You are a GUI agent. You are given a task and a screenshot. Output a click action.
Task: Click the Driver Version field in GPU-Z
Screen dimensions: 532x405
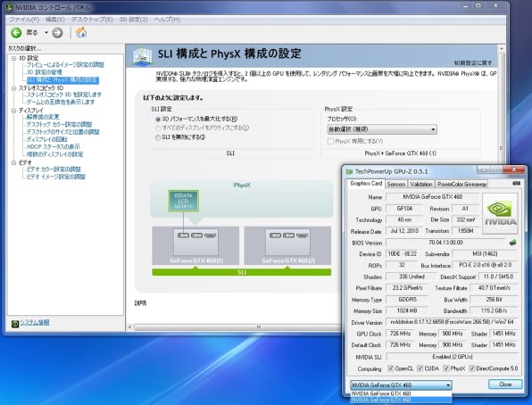click(452, 322)
